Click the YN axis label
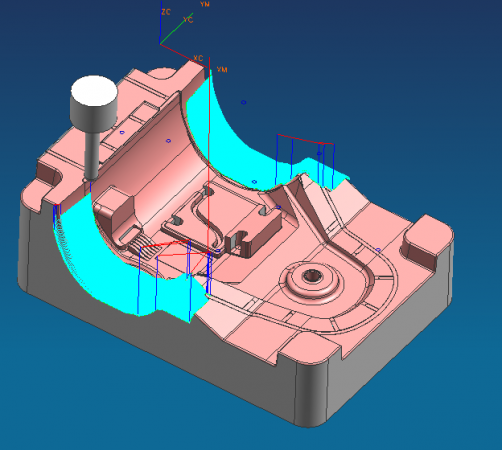The width and height of the screenshot is (502, 450). pyautogui.click(x=205, y=4)
